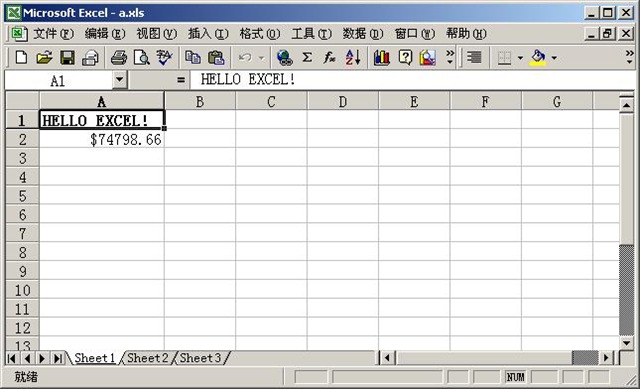Click the vertical scrollbar up arrow
The image size is (640, 389).
(626, 105)
